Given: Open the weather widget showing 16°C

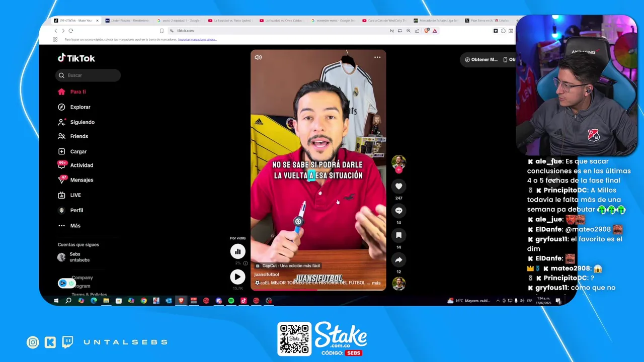Looking at the screenshot, I should tap(468, 301).
